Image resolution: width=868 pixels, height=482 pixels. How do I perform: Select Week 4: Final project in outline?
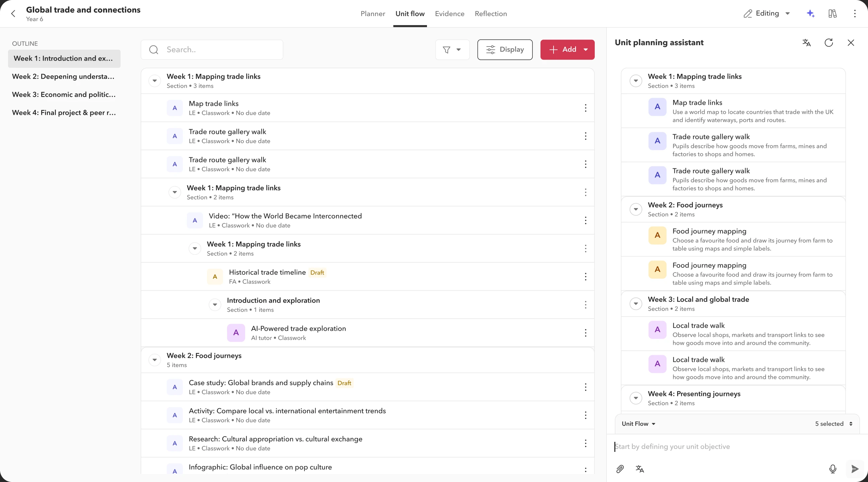tap(64, 113)
